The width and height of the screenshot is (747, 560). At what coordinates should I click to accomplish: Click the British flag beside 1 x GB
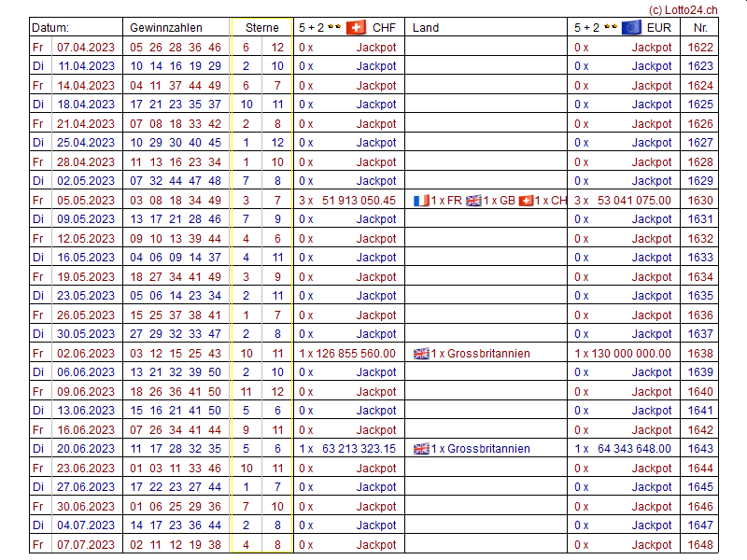coord(473,201)
